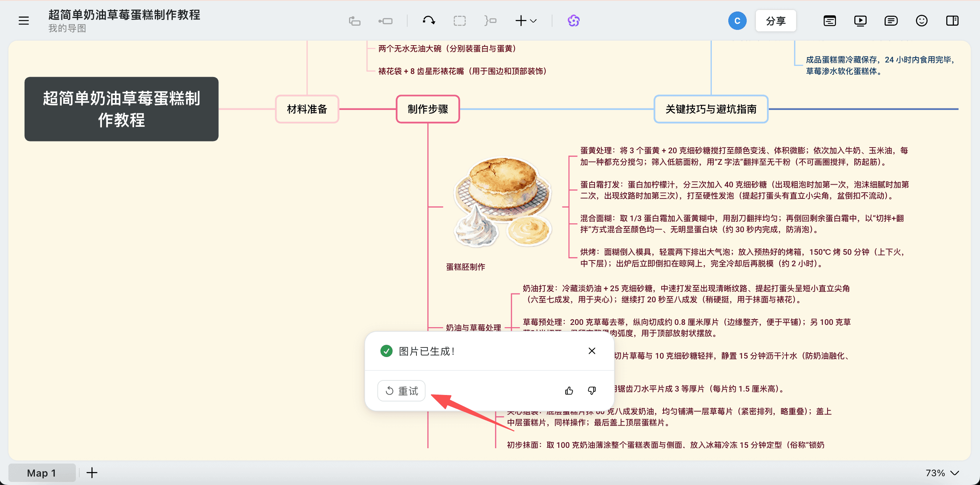Click the 重试 retry button
This screenshot has width=980, height=485.
(401, 390)
